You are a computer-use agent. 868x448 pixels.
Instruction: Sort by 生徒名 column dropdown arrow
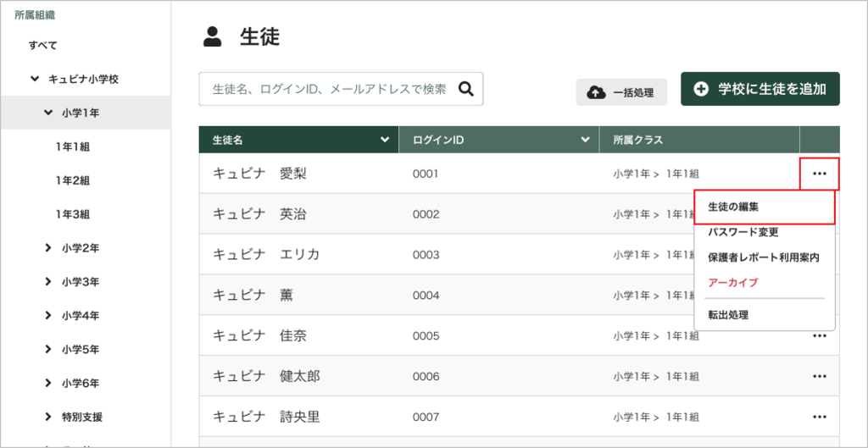(386, 141)
